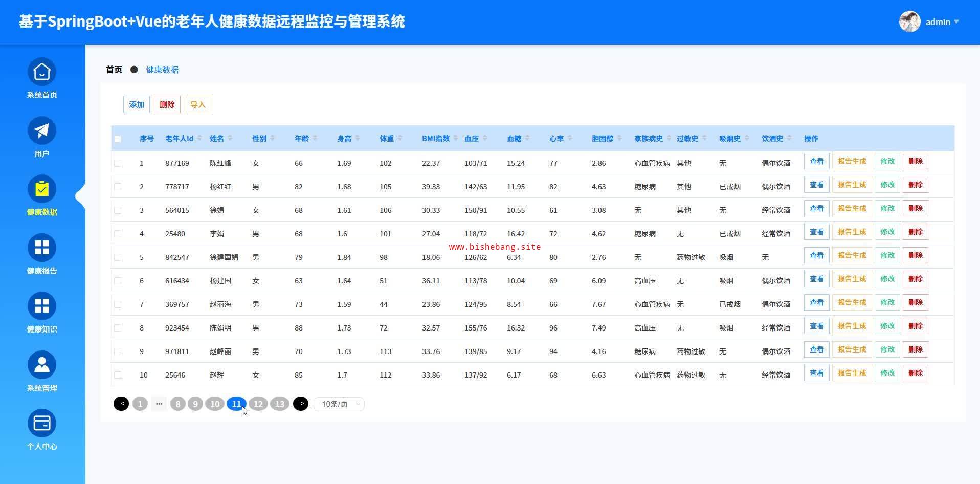Select the 健康数据 clipboard icon
This screenshot has height=484, width=980.
point(42,189)
